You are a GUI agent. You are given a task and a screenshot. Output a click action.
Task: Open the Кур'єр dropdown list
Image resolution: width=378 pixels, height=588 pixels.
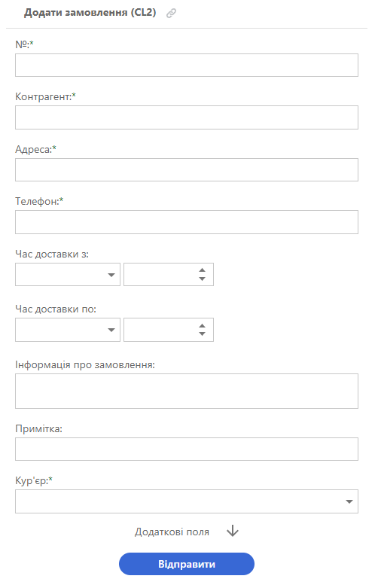[187, 501]
